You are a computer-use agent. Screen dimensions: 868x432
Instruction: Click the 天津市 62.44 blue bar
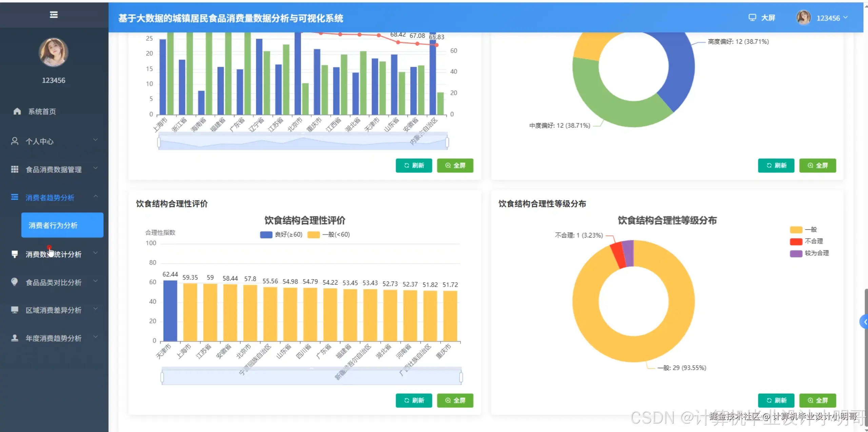tap(170, 310)
